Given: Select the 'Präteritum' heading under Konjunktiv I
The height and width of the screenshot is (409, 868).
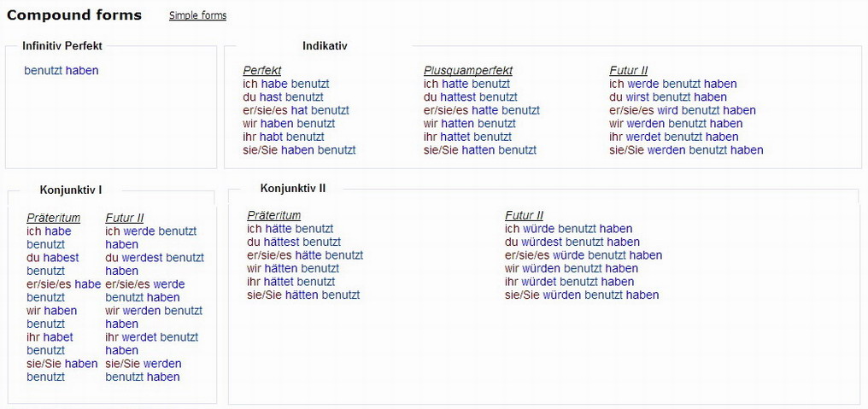Looking at the screenshot, I should (53, 218).
